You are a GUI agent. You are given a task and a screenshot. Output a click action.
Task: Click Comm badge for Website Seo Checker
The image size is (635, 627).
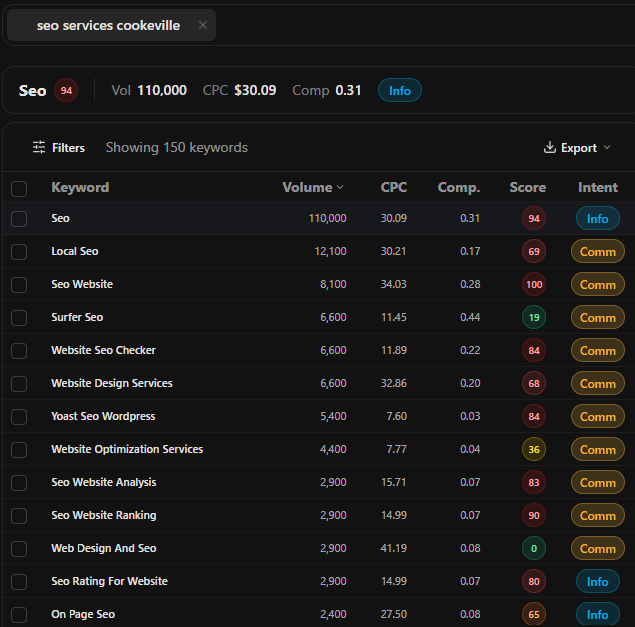pos(598,350)
